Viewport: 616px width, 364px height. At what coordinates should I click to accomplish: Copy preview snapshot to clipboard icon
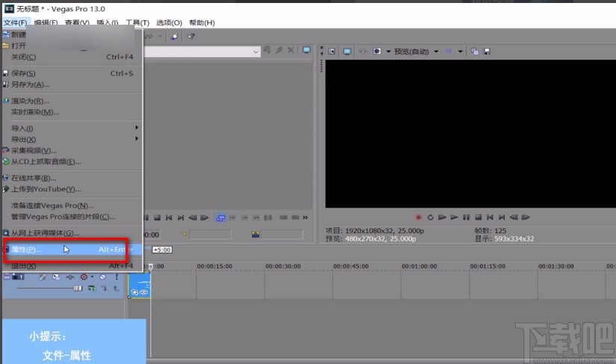point(475,52)
